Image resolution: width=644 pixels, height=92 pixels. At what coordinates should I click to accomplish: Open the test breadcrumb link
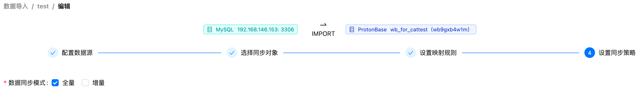coord(43,6)
